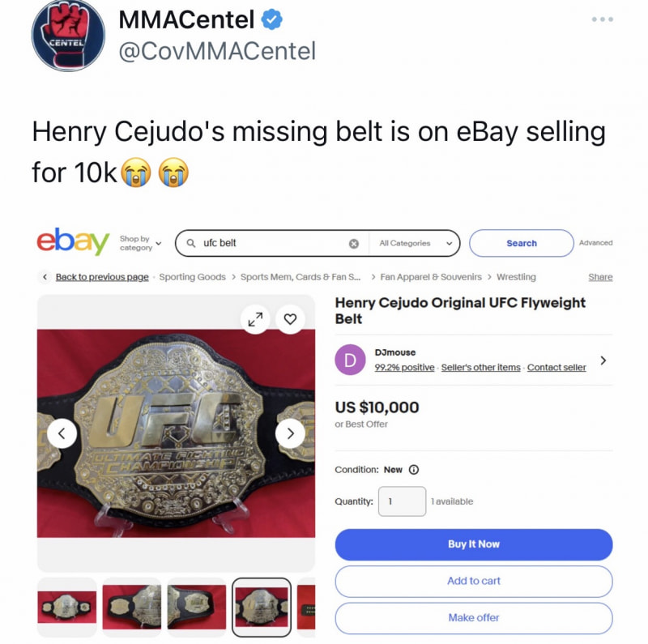The image size is (648, 644).
Task: Open Seller's other items link
Action: tap(481, 367)
